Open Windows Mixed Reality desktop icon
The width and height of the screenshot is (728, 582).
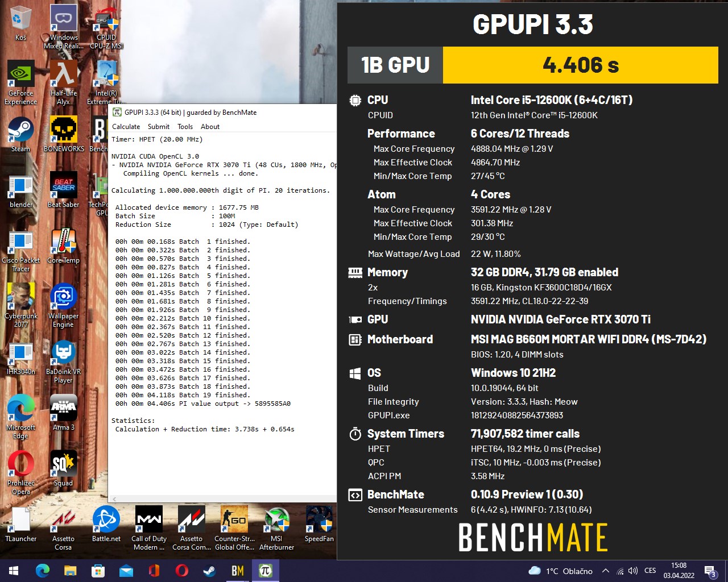click(64, 27)
